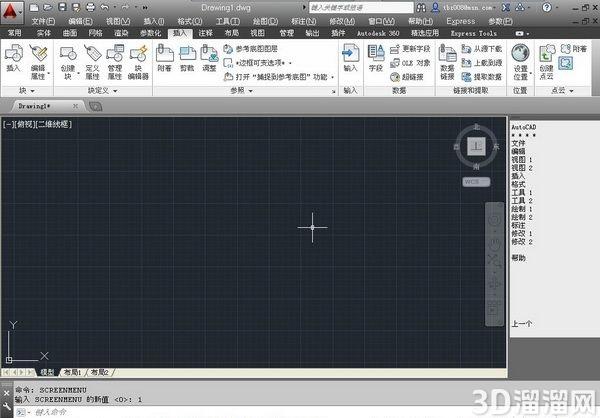Viewport: 600px width, 418px height.
Task: Click the binoculars search icon
Action: click(421, 7)
